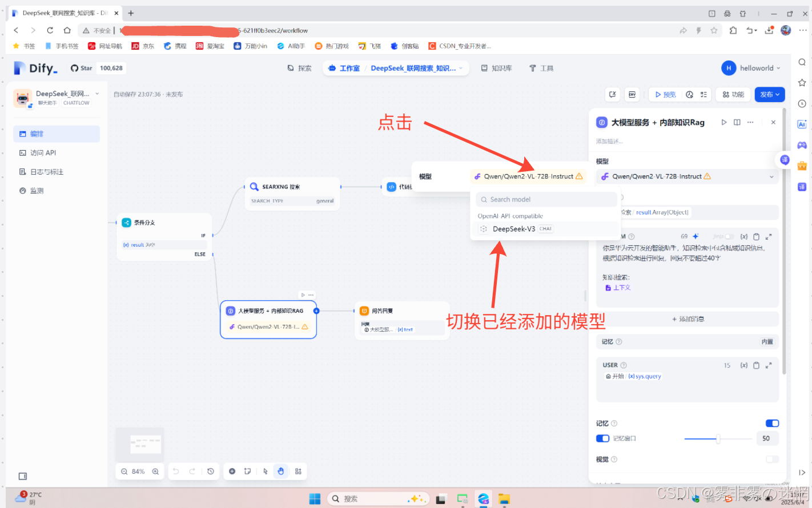Turn off the 记忆 memory switch
Viewport: 812px width, 508px height.
click(x=772, y=423)
